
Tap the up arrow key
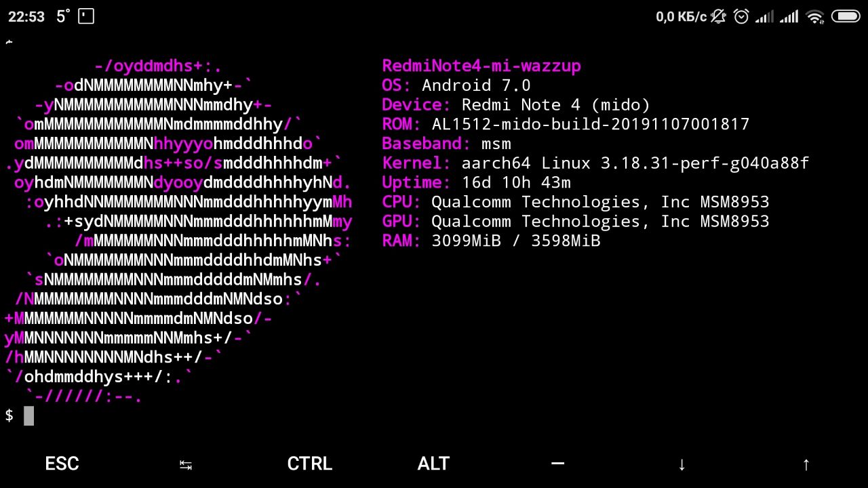pos(806,464)
